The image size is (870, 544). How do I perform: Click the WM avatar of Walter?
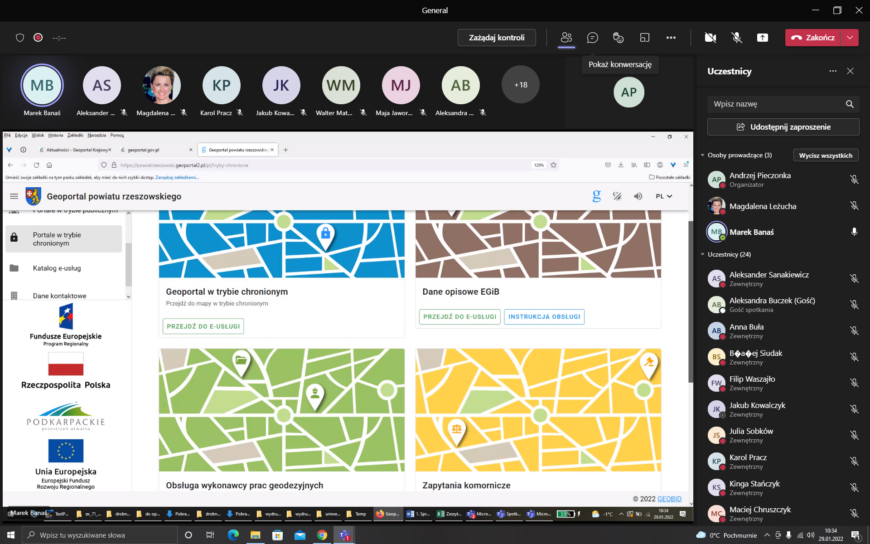(x=341, y=85)
